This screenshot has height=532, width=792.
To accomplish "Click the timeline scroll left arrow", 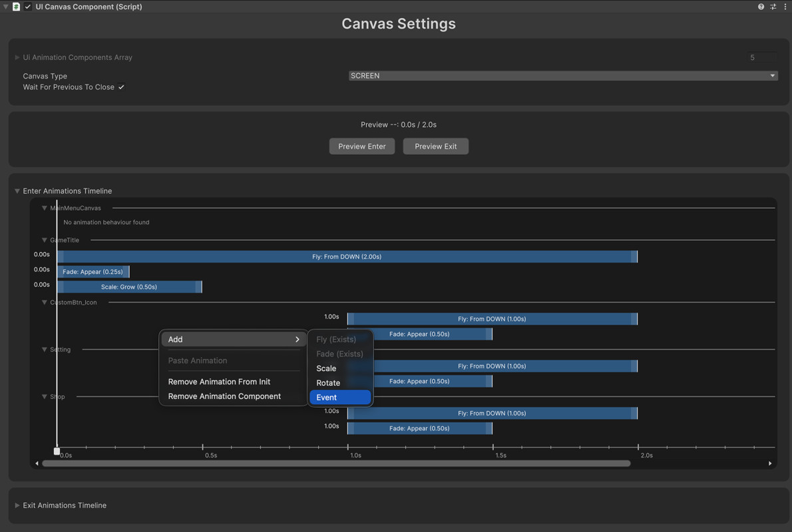I will [x=37, y=464].
